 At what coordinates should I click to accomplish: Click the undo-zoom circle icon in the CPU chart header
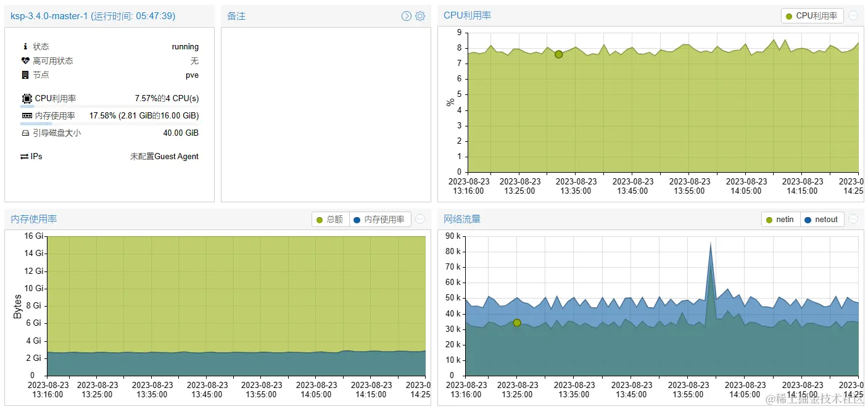coord(853,16)
